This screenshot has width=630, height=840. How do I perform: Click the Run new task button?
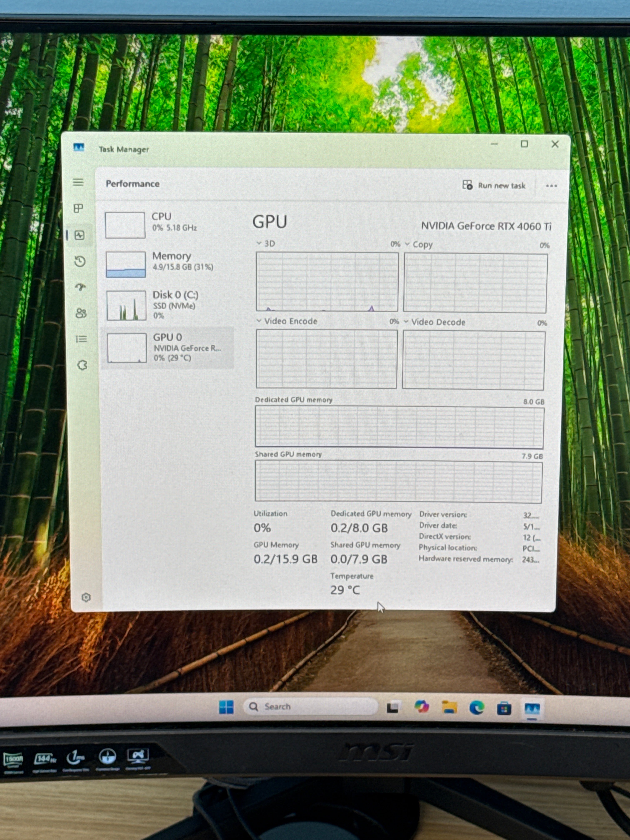click(494, 185)
